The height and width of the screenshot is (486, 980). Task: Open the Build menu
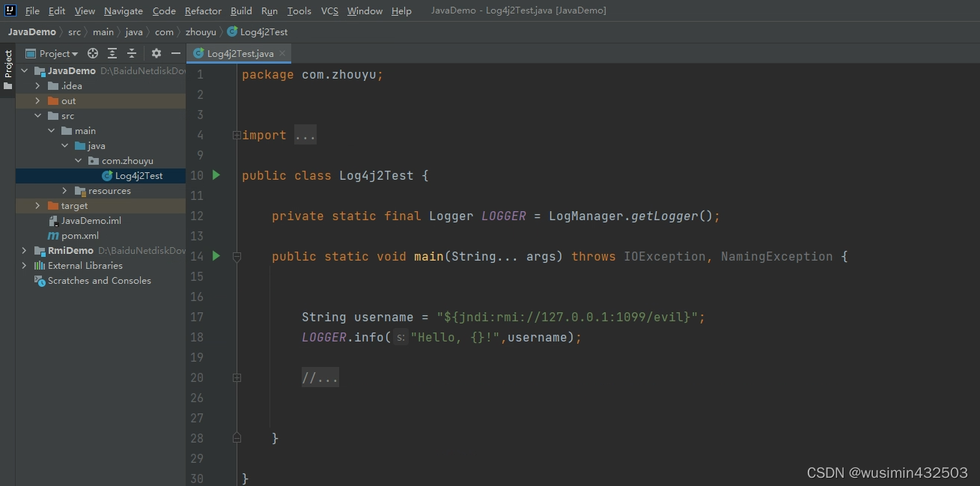(x=241, y=11)
